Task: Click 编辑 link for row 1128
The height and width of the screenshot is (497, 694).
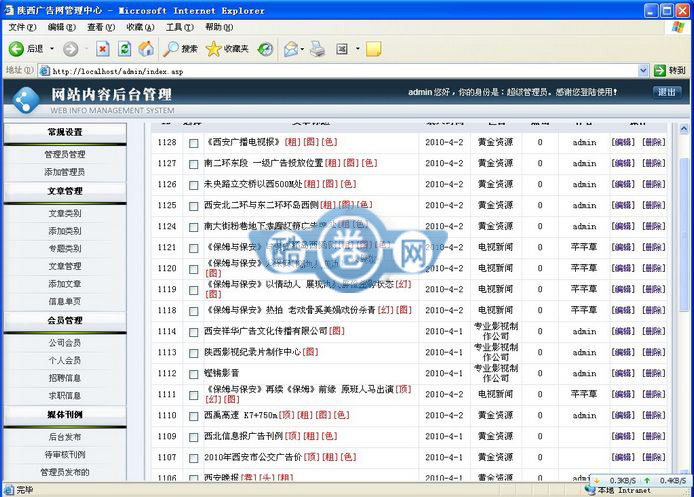Action: (x=623, y=142)
